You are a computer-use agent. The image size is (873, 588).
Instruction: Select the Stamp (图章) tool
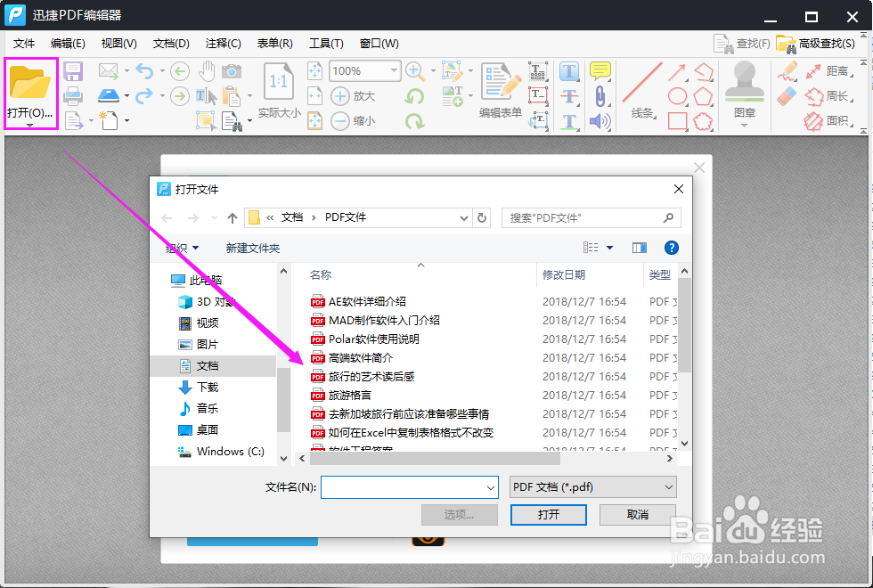(745, 82)
